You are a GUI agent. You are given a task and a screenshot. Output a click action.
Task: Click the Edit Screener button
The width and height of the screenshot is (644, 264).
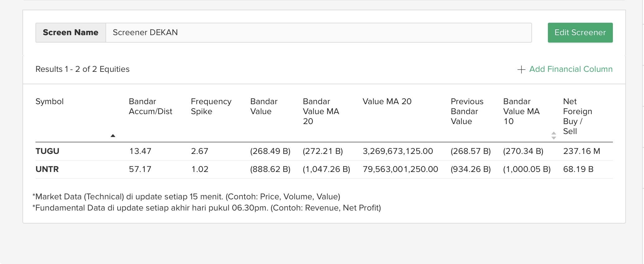pos(580,33)
